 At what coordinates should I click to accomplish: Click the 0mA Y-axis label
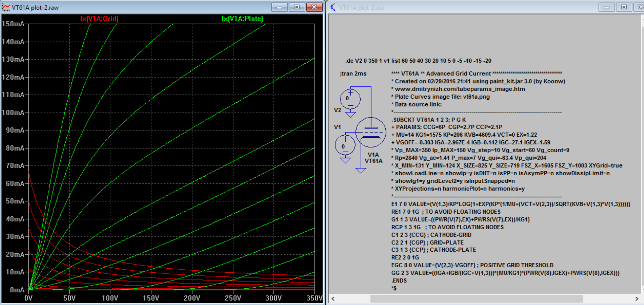[x=17, y=290]
